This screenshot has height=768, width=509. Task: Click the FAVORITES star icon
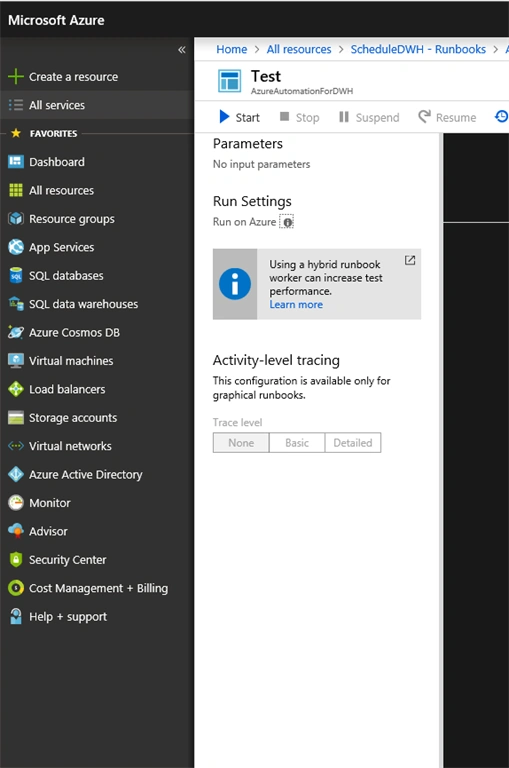coord(16,133)
